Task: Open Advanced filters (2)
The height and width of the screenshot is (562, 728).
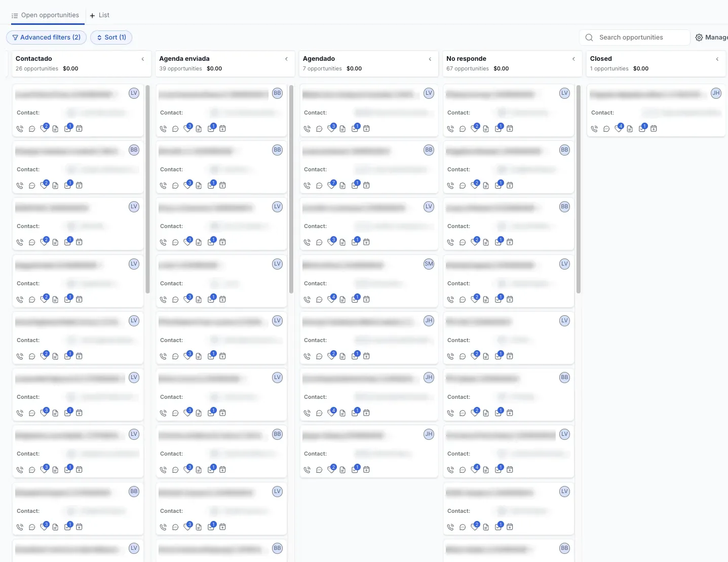Action: [x=47, y=38]
